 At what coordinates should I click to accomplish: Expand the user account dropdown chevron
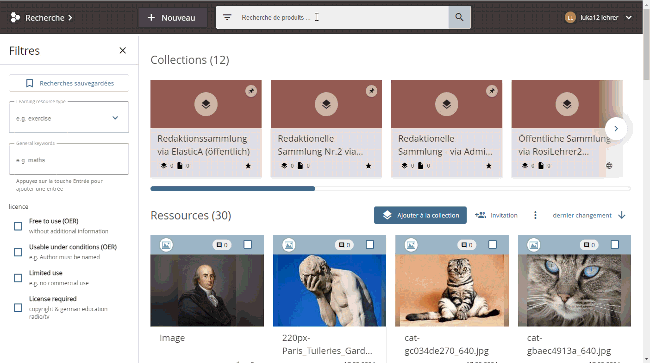628,17
